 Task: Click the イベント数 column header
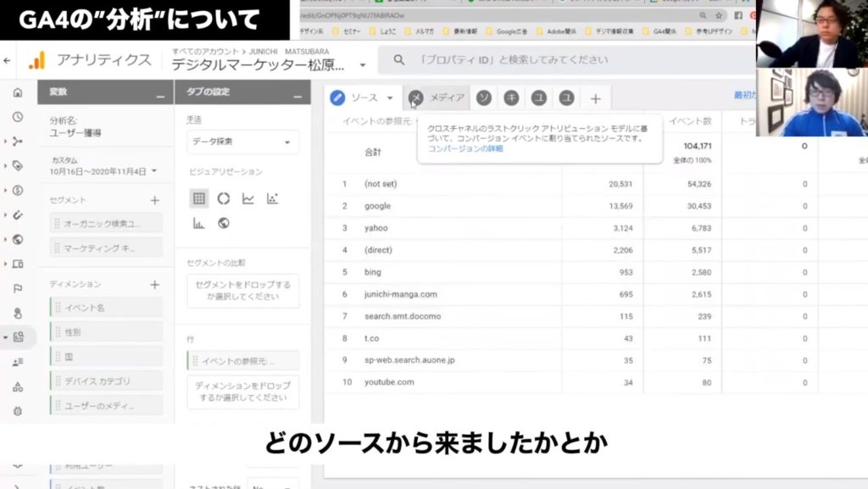click(x=690, y=121)
